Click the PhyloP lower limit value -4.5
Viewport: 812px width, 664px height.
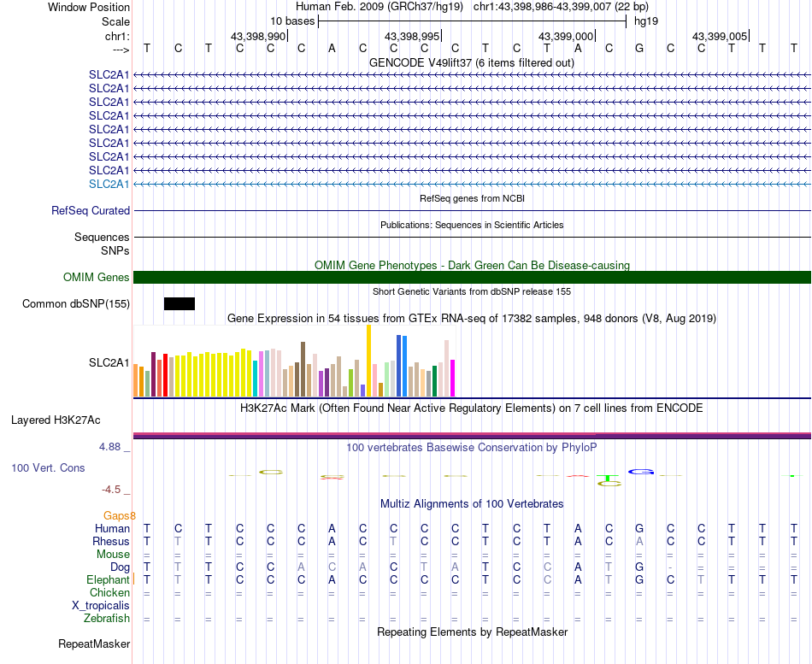click(111, 490)
